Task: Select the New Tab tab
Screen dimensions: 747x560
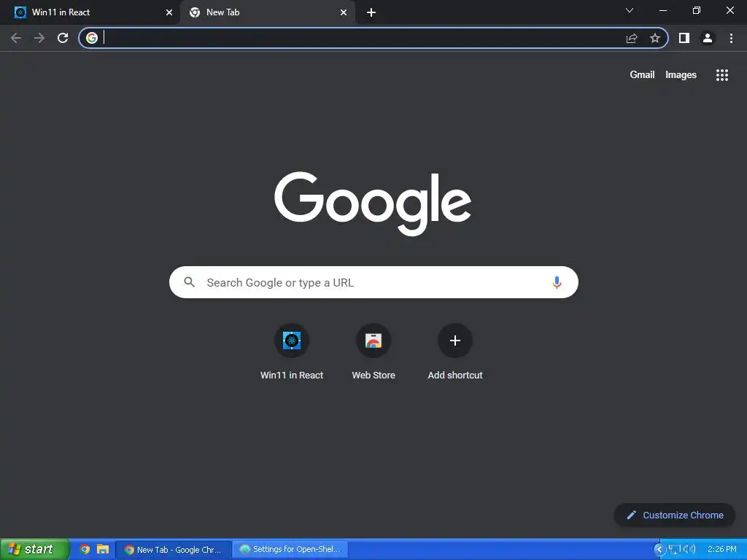Action: point(267,12)
